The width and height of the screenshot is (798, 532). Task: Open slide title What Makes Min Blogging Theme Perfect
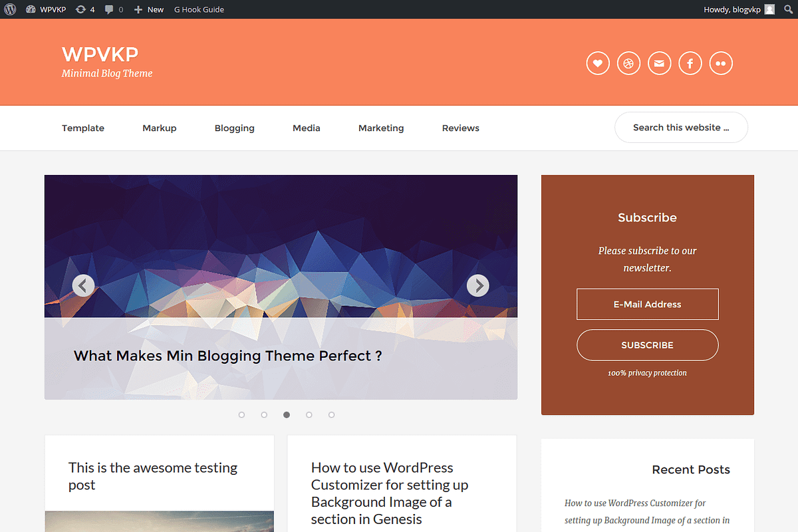click(227, 356)
